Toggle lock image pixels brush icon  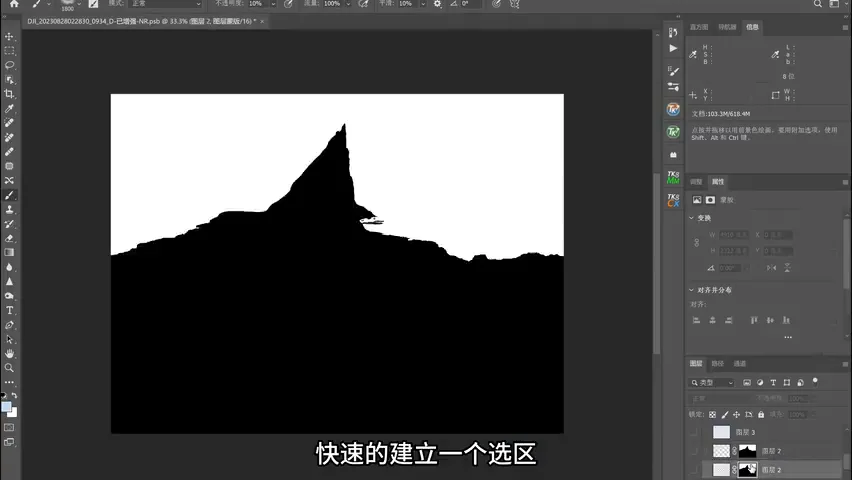coord(725,415)
